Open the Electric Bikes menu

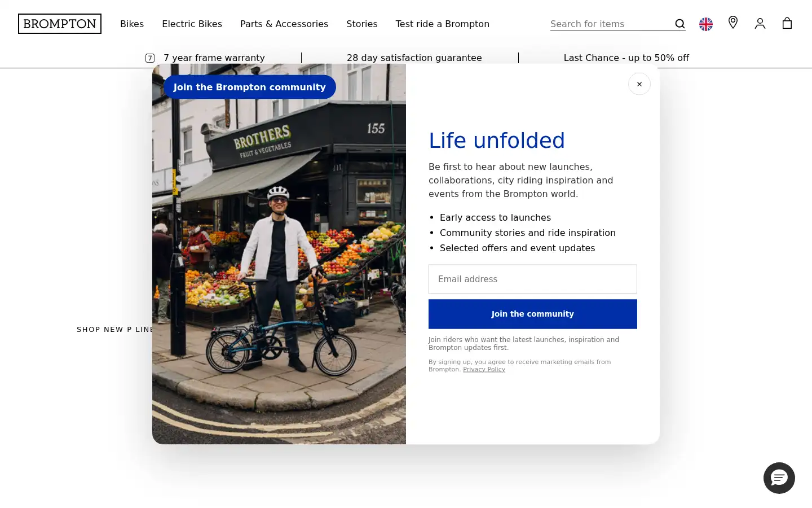click(x=192, y=24)
